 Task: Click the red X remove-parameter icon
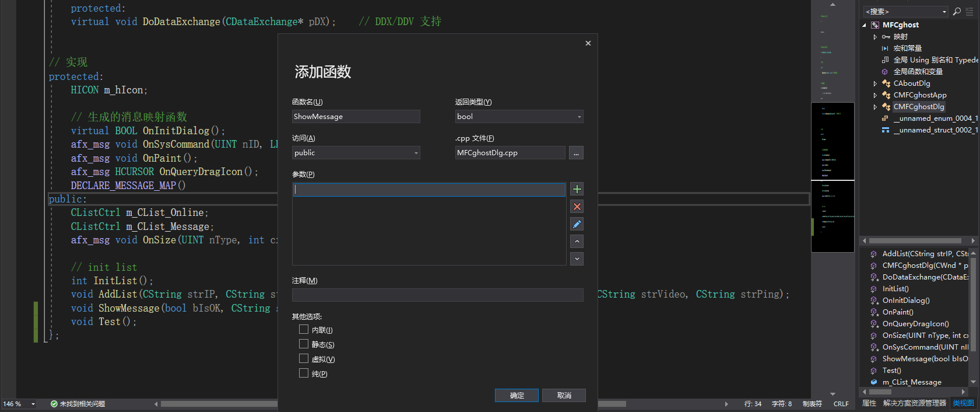coord(577,207)
